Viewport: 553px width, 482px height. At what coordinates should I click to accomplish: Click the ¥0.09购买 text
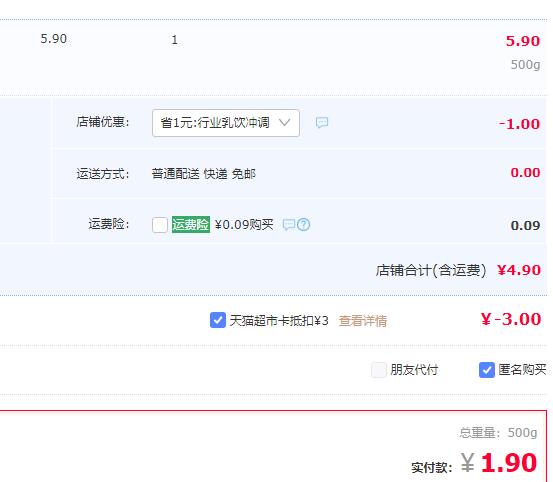point(244,225)
